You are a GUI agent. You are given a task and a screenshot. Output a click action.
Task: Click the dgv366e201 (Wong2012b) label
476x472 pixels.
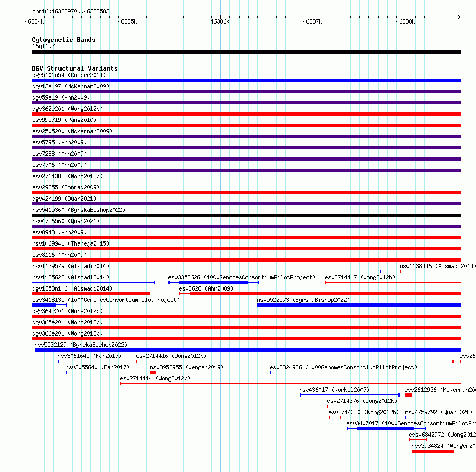coord(67,333)
